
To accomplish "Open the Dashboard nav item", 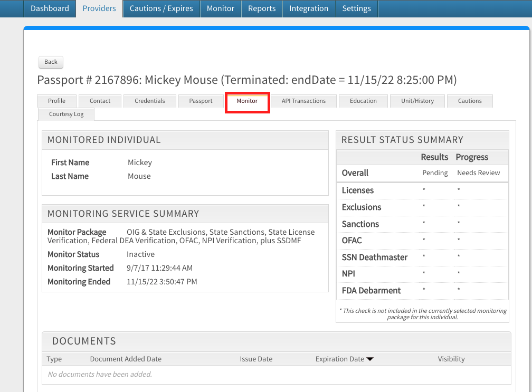I will 50,8.
